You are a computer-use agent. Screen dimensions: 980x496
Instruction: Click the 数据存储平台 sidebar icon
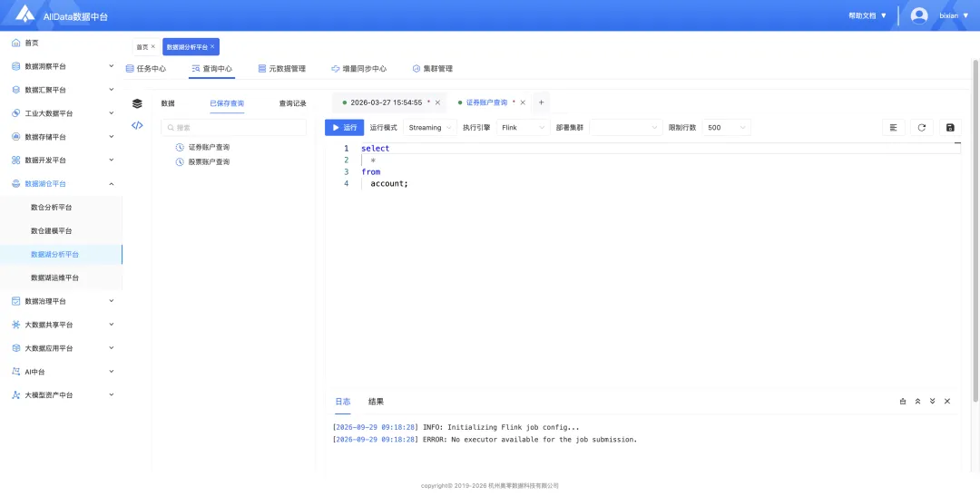click(x=16, y=137)
